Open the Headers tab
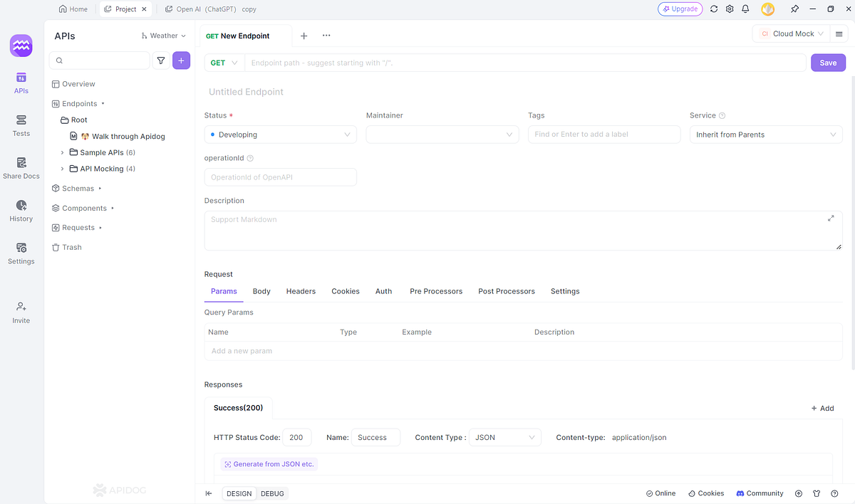The width and height of the screenshot is (855, 504). coord(300,291)
